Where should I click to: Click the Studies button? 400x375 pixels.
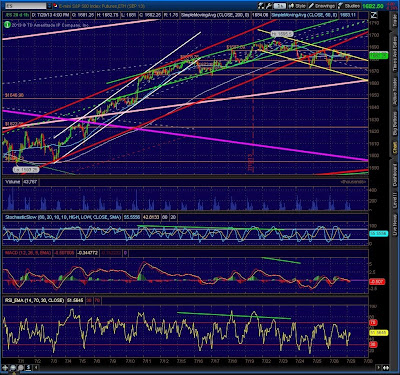point(349,6)
